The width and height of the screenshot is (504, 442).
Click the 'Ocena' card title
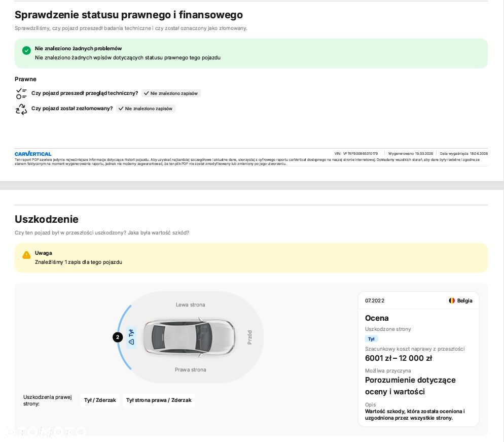(377, 318)
